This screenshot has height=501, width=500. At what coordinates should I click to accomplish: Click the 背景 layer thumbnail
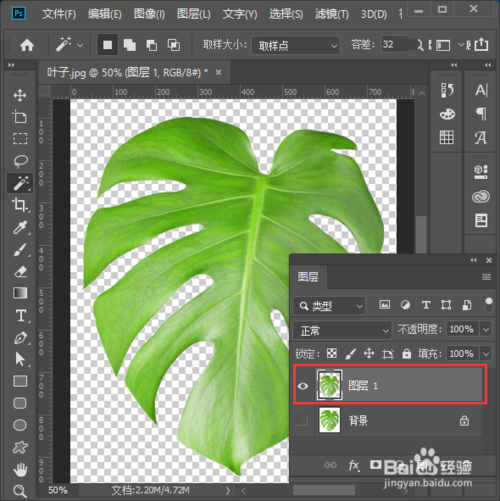pos(329,420)
